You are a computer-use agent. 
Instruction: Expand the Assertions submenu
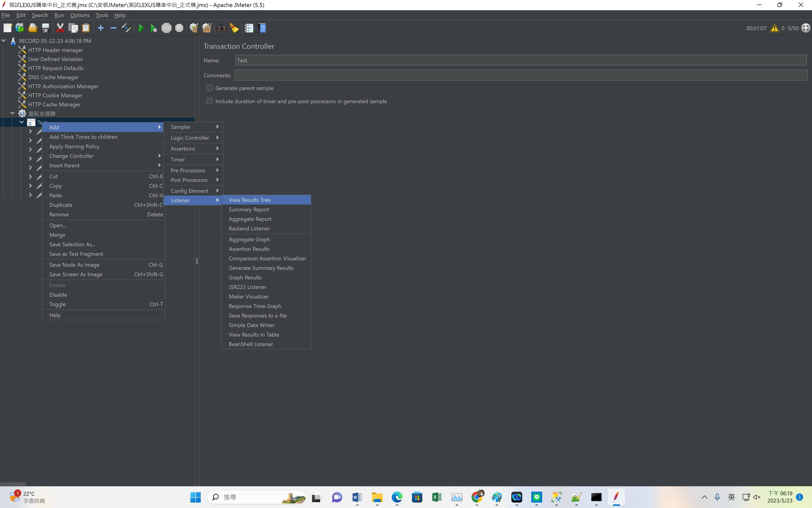click(x=193, y=149)
